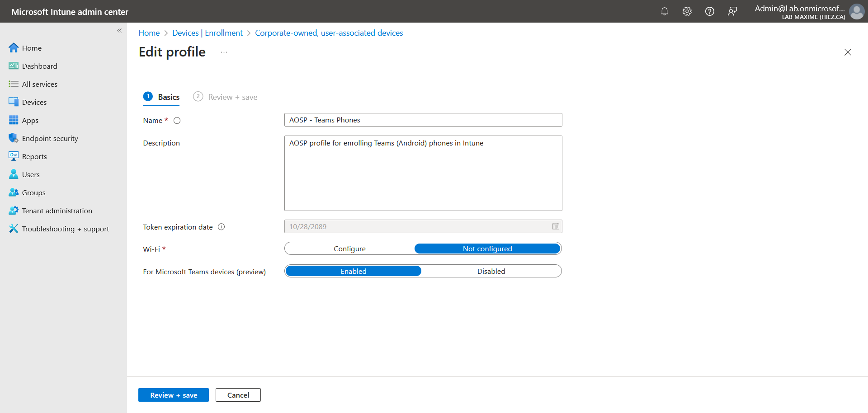Click Token expiration date info icon

[x=222, y=227]
